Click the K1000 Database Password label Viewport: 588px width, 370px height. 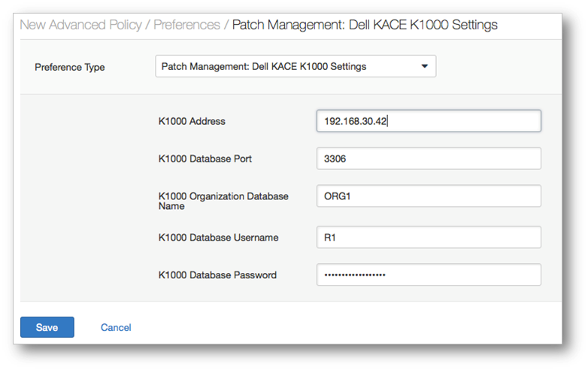click(217, 274)
